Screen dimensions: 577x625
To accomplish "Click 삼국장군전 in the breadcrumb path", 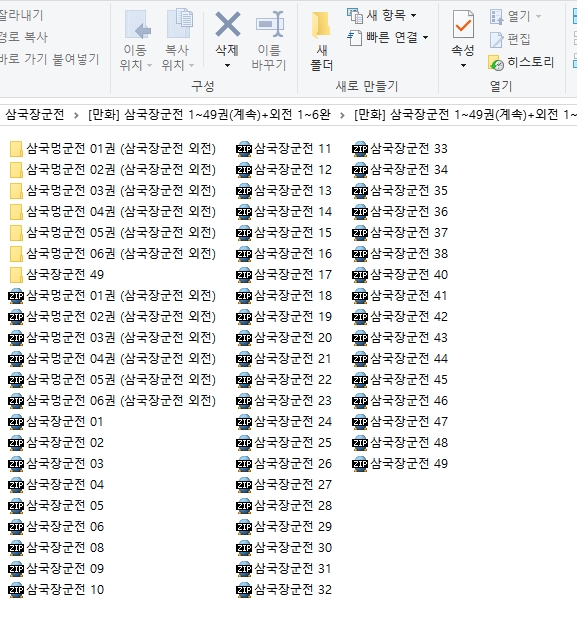I will click(35, 115).
